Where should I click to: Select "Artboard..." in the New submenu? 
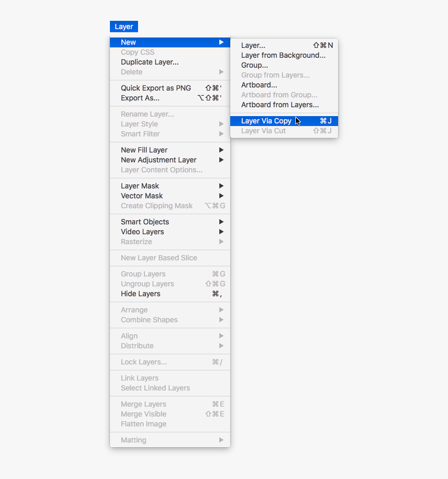[259, 85]
